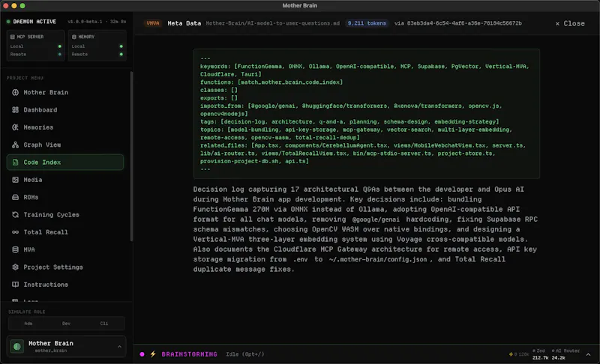
Task: Click the Idle (Opt+/) status text
Action: [x=245, y=354]
